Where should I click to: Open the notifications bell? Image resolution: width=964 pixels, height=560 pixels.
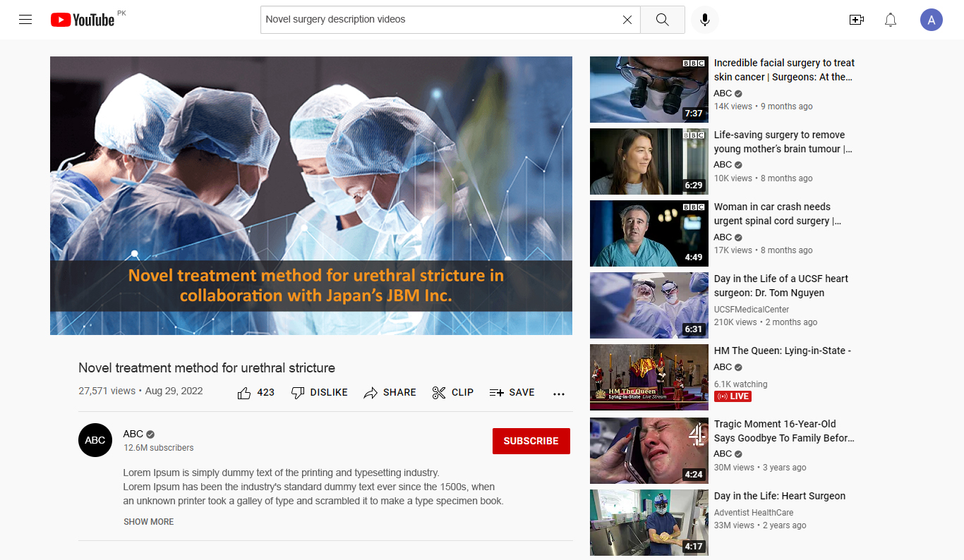890,19
